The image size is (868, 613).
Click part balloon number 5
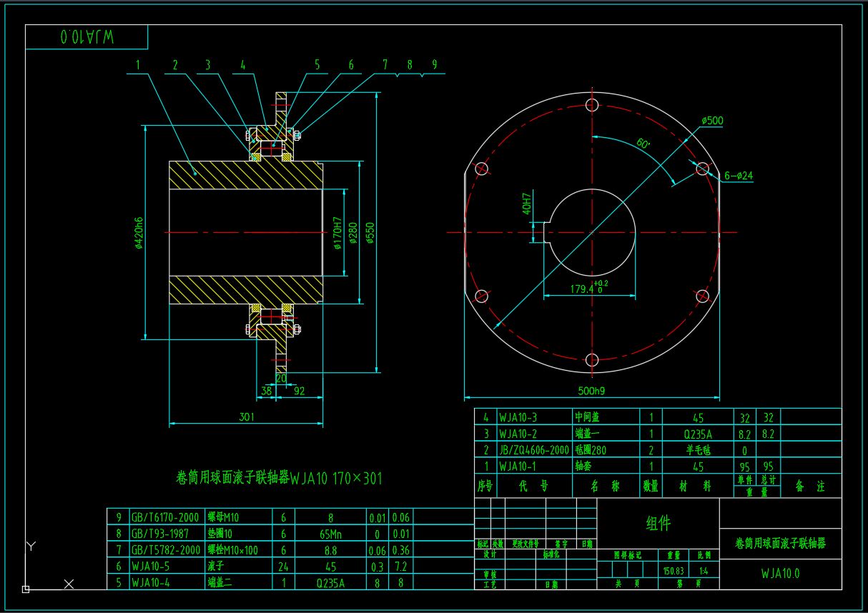coord(317,65)
